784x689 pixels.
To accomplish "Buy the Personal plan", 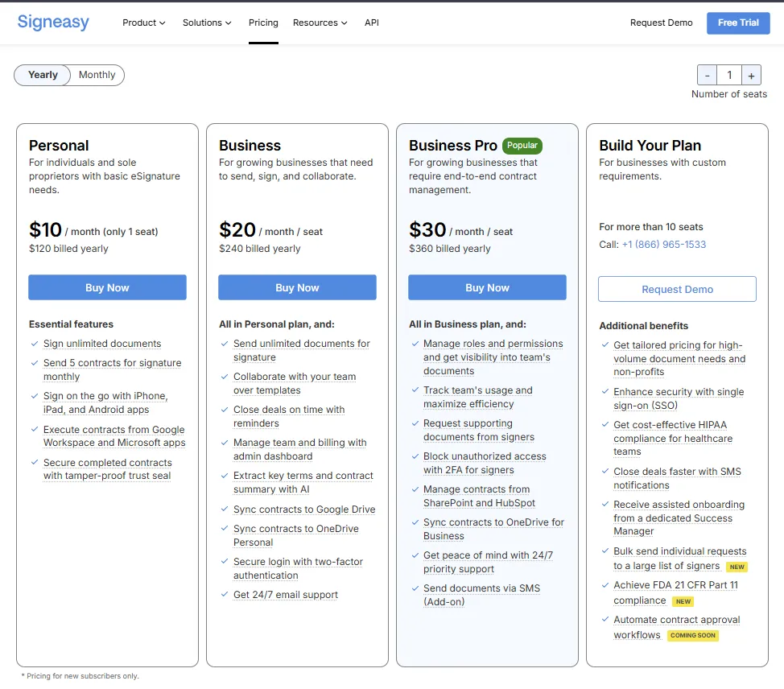I will [x=107, y=287].
